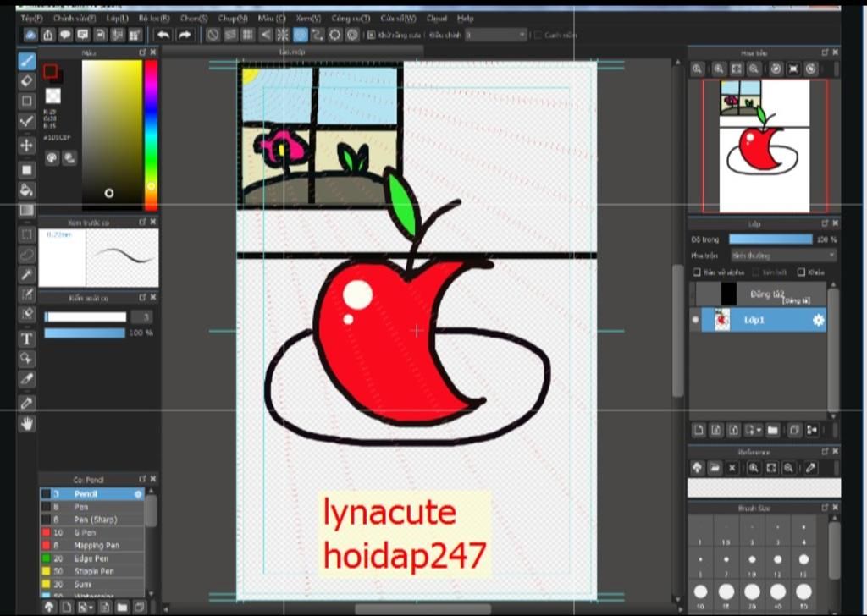Image resolution: width=867 pixels, height=616 pixels.
Task: Select the Stipple Pen brush
Action: 91,571
